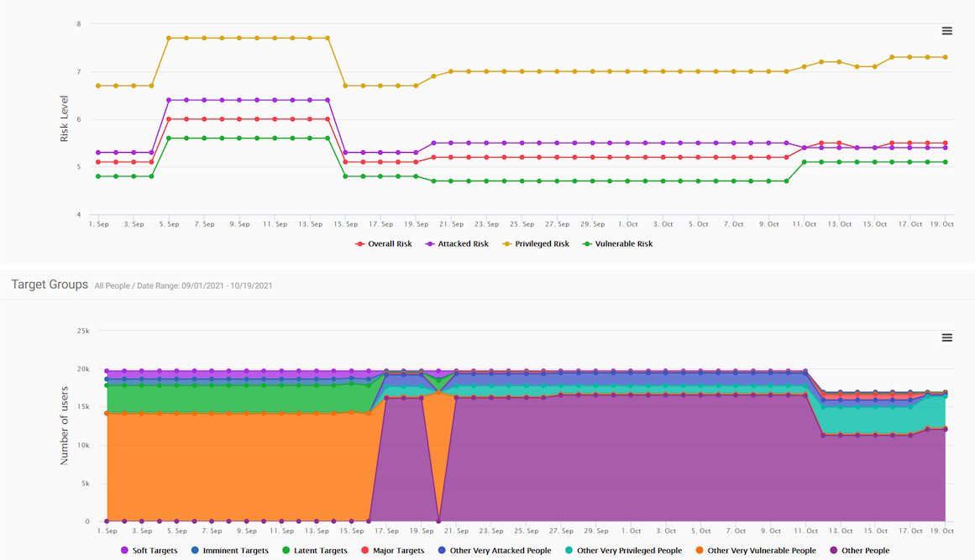Screen dimensions: 975x560
Task: Toggle Other Very Attacked People series
Action: (x=495, y=551)
